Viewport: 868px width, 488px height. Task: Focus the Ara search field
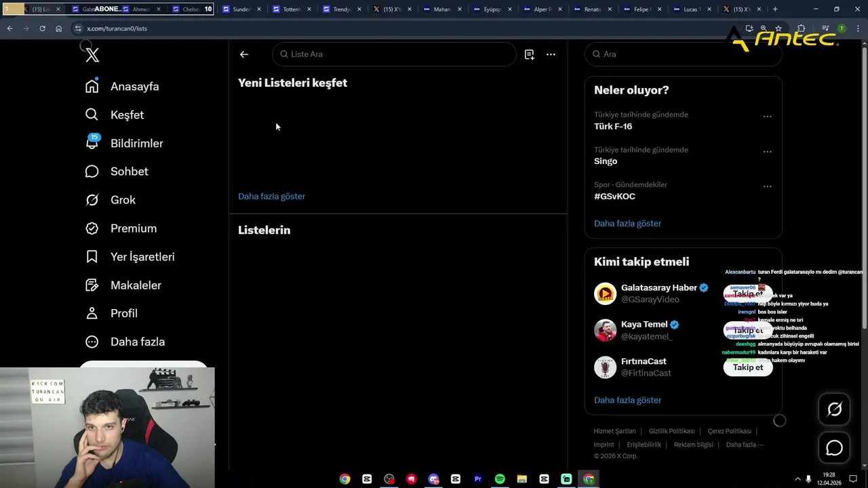683,54
